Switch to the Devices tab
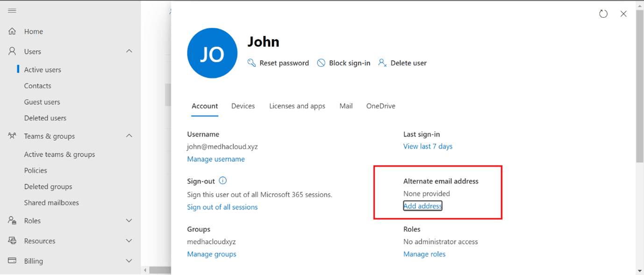This screenshot has width=644, height=275. [243, 106]
